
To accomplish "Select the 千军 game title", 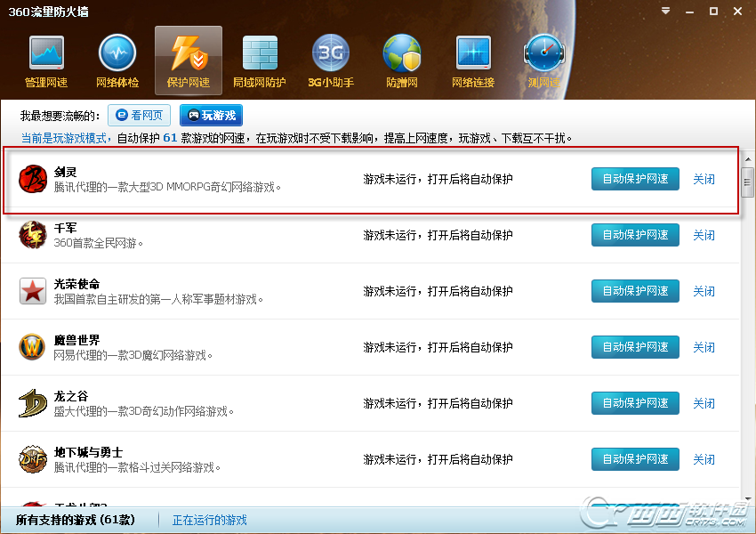I will (x=65, y=228).
